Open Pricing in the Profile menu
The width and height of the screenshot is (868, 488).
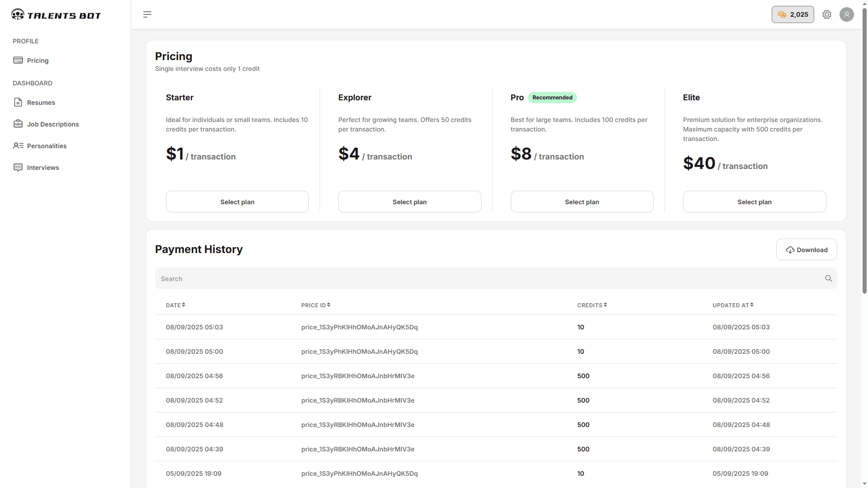point(38,61)
